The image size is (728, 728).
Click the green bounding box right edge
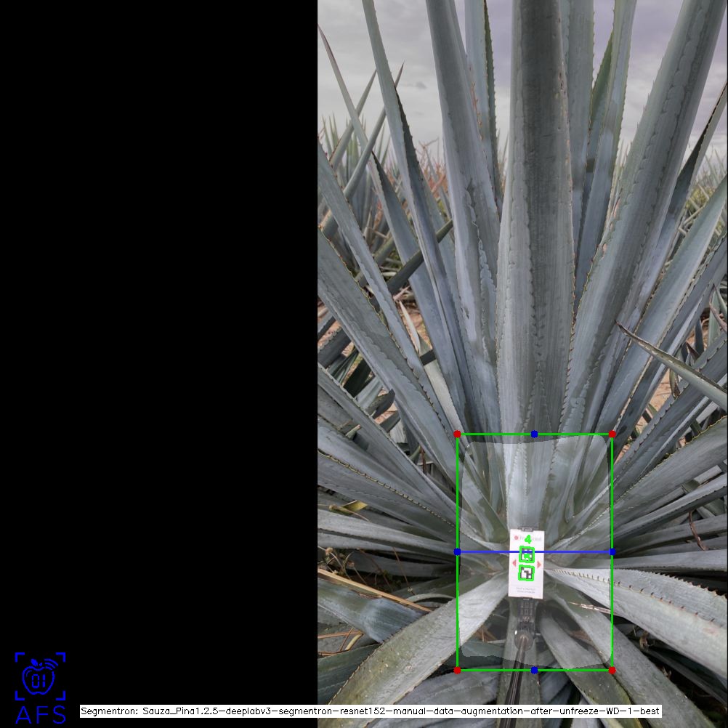[x=612, y=494]
